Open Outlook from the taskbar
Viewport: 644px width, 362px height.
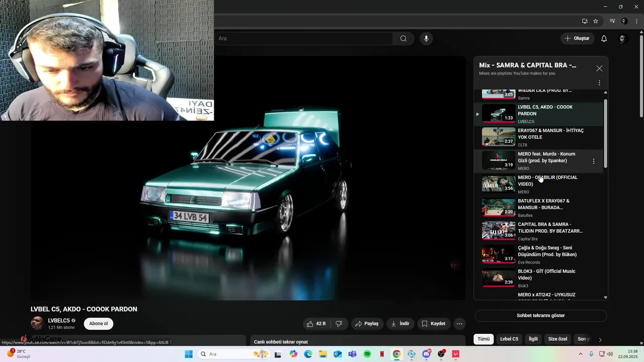(x=338, y=354)
